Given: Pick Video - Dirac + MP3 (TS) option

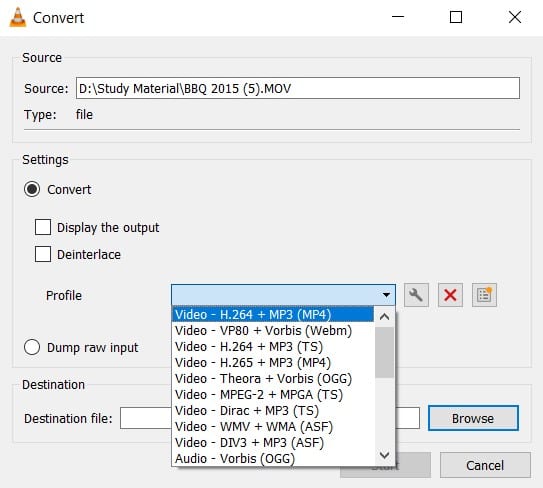Looking at the screenshot, I should coord(273,410).
